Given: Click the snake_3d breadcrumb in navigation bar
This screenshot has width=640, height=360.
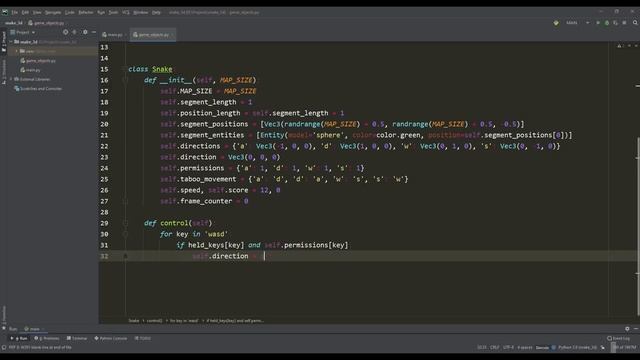Looking at the screenshot, I should [x=14, y=23].
